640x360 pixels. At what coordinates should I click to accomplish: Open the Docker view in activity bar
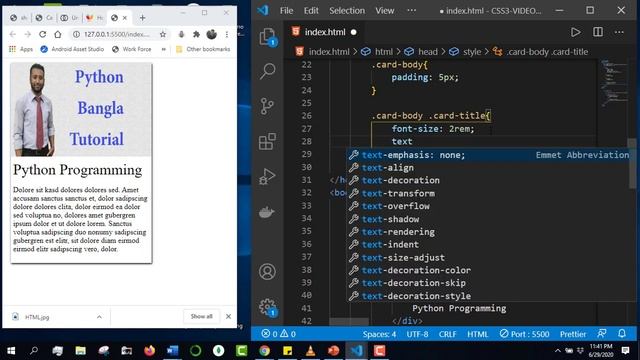tap(267, 212)
